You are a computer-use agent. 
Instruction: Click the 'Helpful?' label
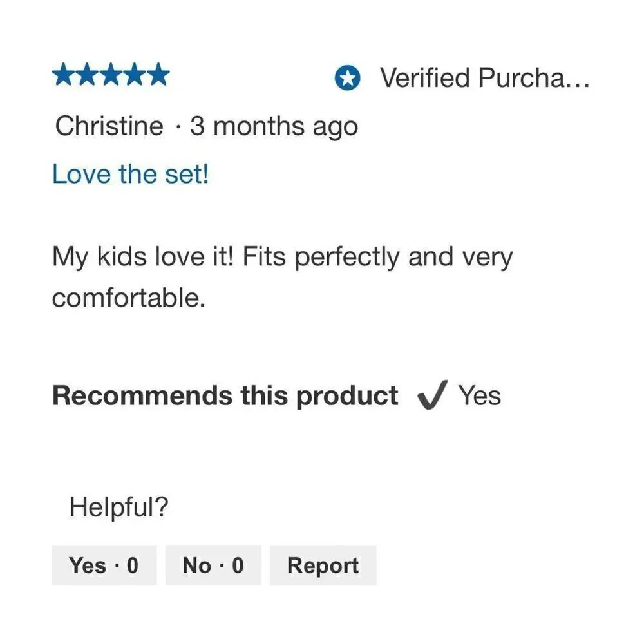point(118,507)
